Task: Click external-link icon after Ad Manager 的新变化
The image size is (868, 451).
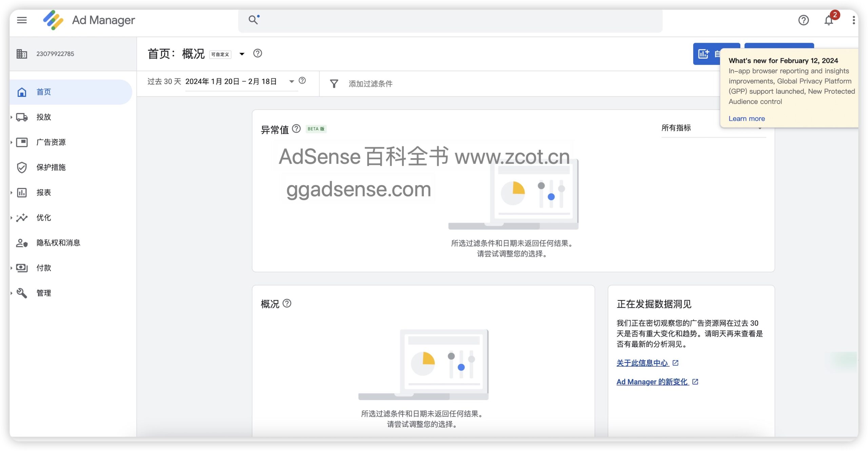Action: point(695,382)
